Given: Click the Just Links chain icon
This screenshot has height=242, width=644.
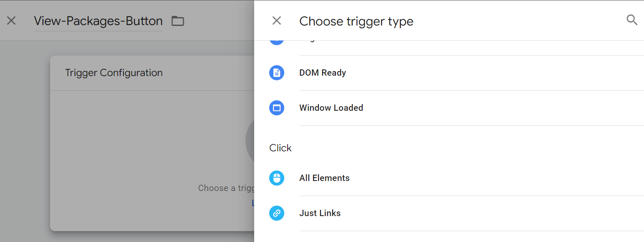Looking at the screenshot, I should point(276,213).
